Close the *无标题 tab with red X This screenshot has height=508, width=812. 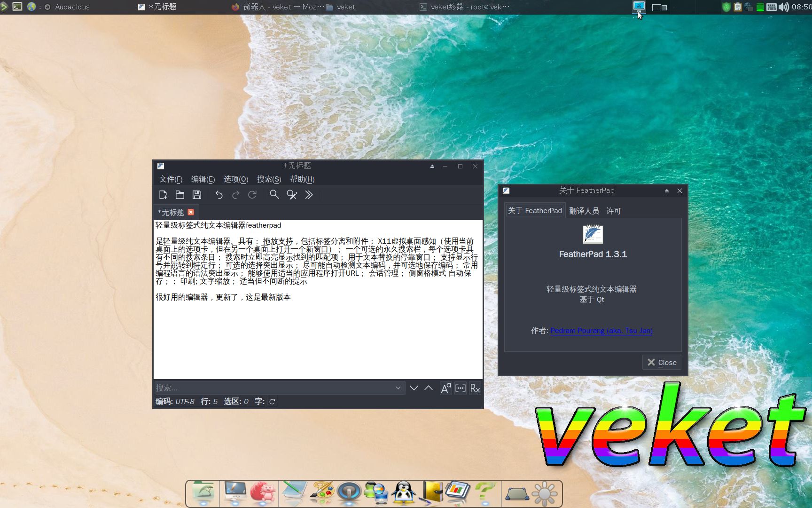point(191,212)
